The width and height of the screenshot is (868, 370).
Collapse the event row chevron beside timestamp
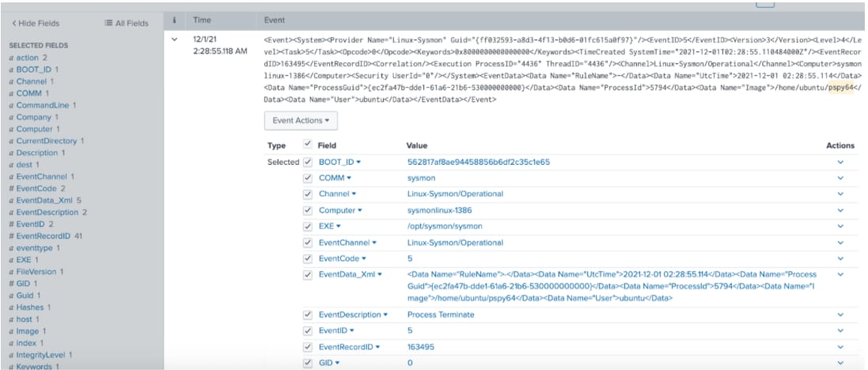174,38
